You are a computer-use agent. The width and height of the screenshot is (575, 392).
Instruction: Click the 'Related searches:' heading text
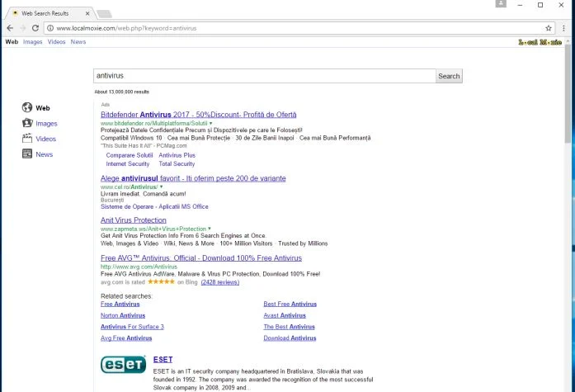click(126, 296)
